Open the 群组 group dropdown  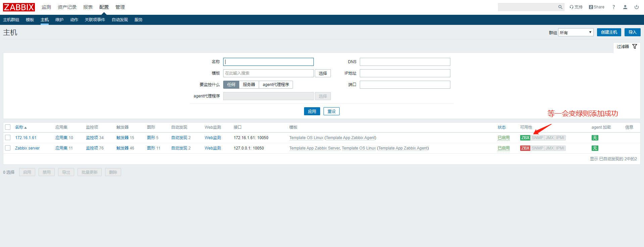(576, 33)
